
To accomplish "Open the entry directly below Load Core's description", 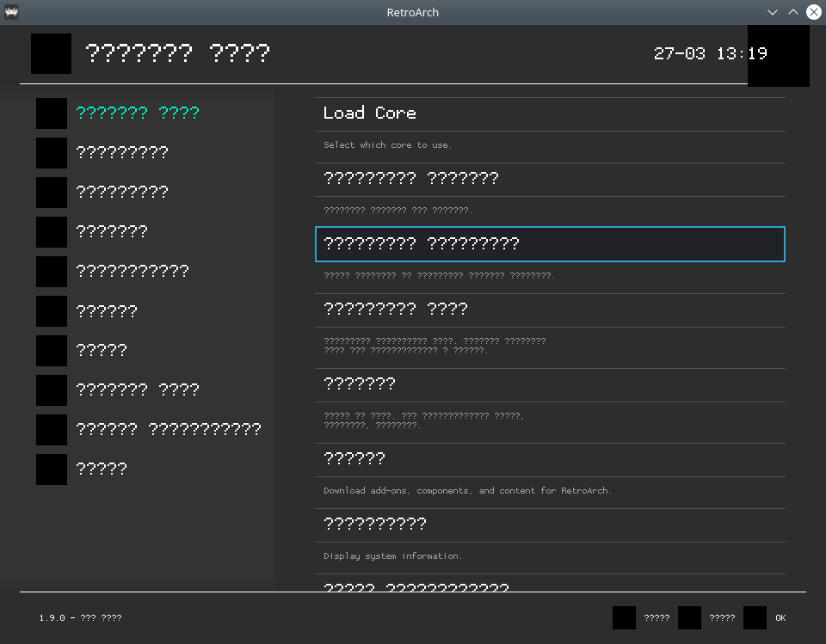I will [x=550, y=179].
